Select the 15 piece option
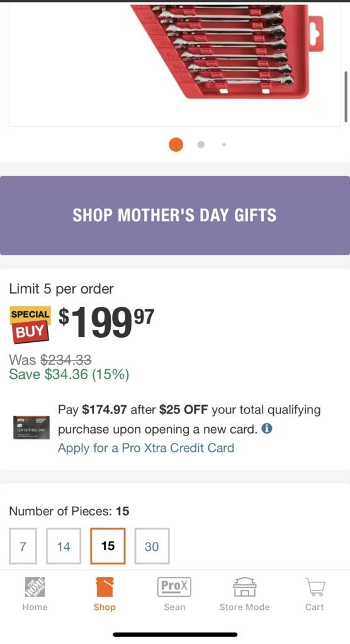 click(108, 546)
